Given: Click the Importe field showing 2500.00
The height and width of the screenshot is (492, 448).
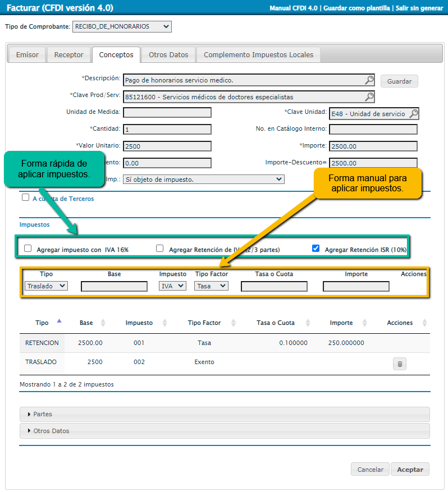Looking at the screenshot, I should pos(373,146).
